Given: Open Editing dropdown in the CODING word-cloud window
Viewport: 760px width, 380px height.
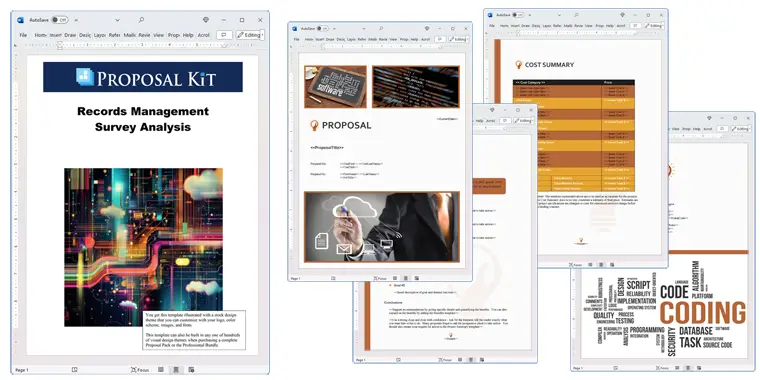Looking at the screenshot, I should (x=740, y=129).
